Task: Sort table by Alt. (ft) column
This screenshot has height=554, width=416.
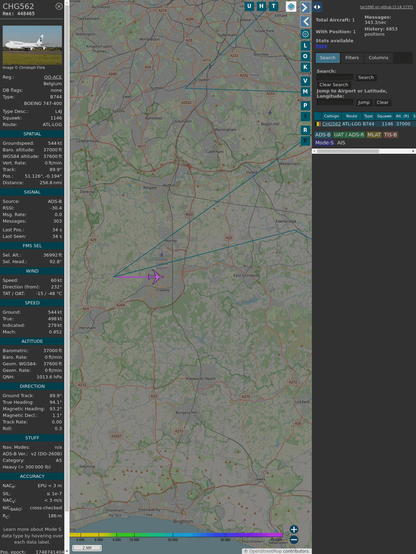Action: pos(402,116)
